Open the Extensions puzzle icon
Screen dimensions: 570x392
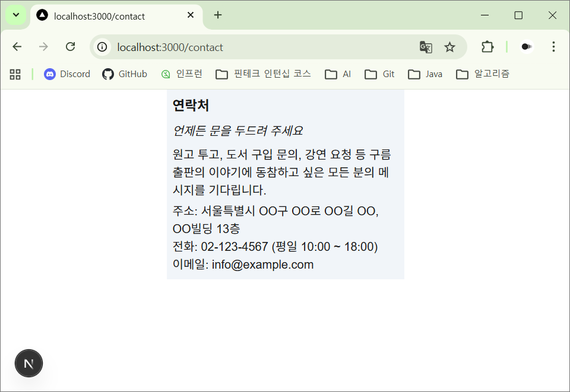487,47
